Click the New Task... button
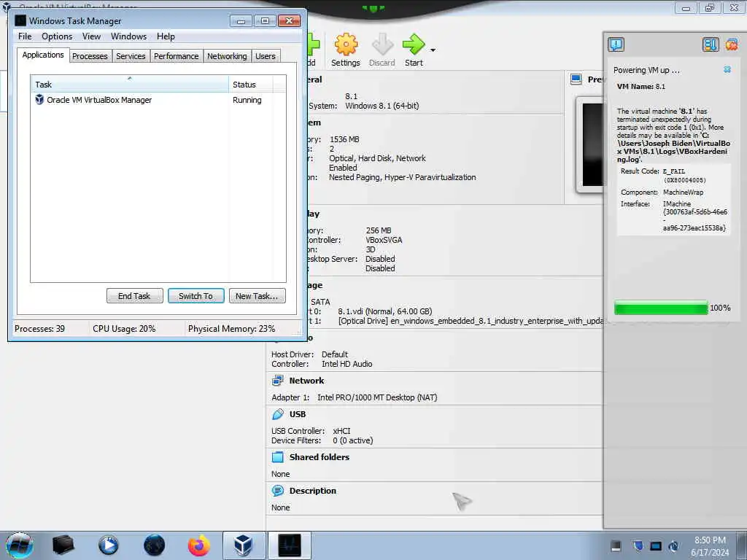Image resolution: width=747 pixels, height=560 pixels. point(257,296)
